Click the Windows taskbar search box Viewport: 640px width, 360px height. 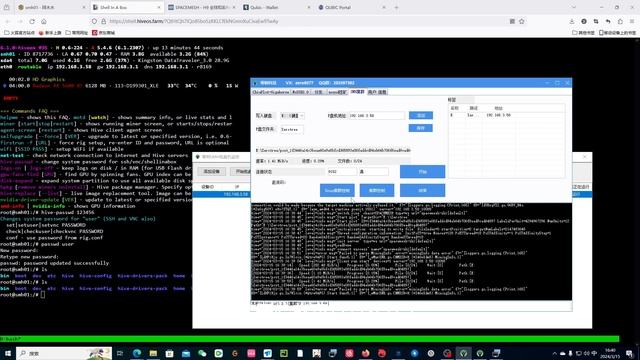(x=64, y=353)
